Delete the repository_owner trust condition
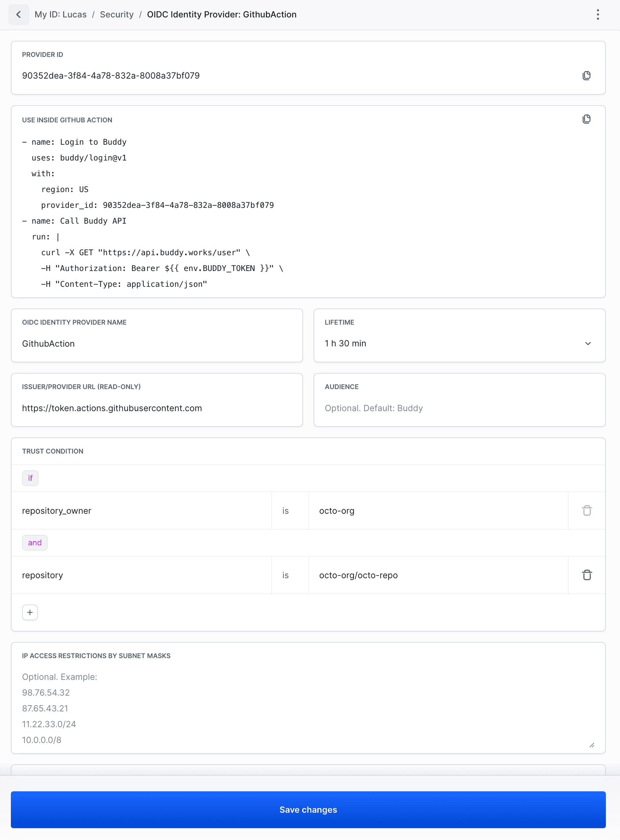 coord(587,510)
